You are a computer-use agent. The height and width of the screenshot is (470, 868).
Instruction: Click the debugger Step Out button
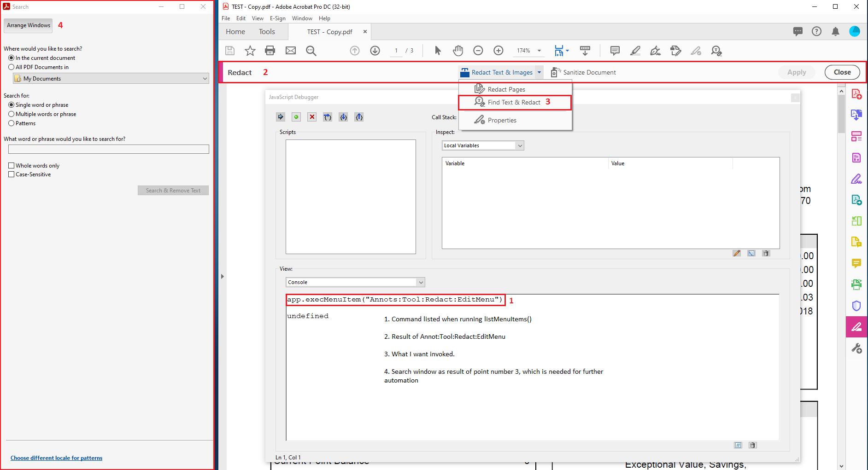click(359, 117)
